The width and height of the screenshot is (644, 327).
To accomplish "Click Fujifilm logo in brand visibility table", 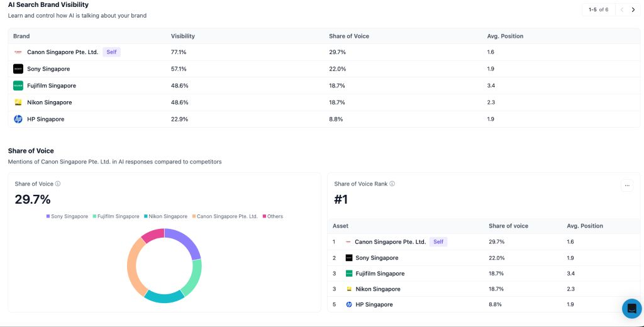I will click(x=18, y=86).
